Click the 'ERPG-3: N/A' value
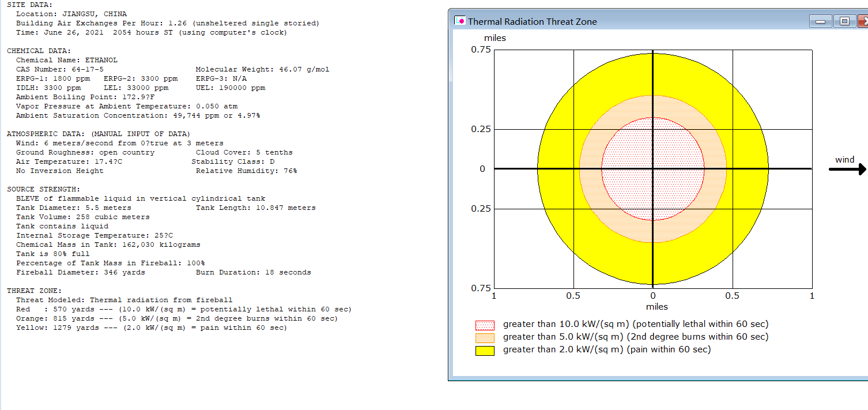Viewport: 868px width, 410px height. (x=221, y=78)
